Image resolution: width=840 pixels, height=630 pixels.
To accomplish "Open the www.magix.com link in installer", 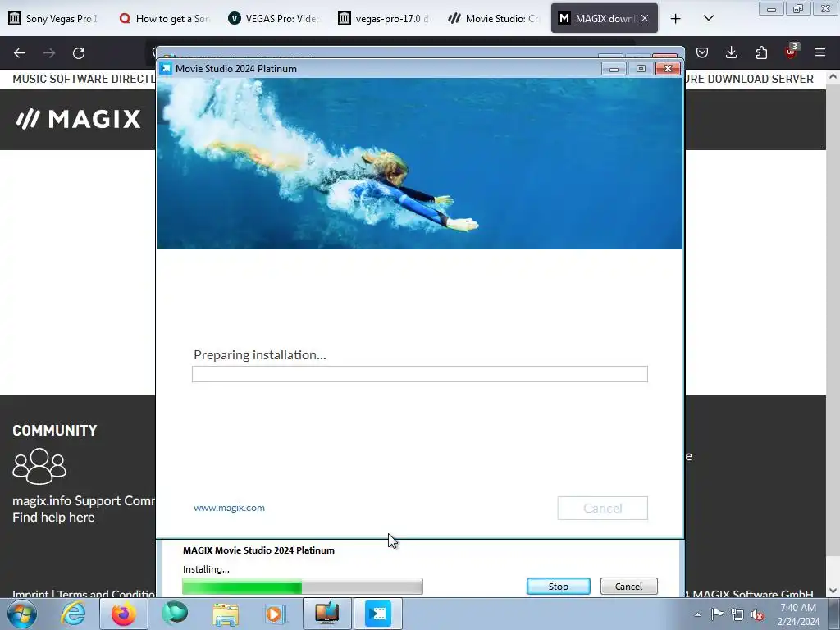I will pyautogui.click(x=229, y=508).
